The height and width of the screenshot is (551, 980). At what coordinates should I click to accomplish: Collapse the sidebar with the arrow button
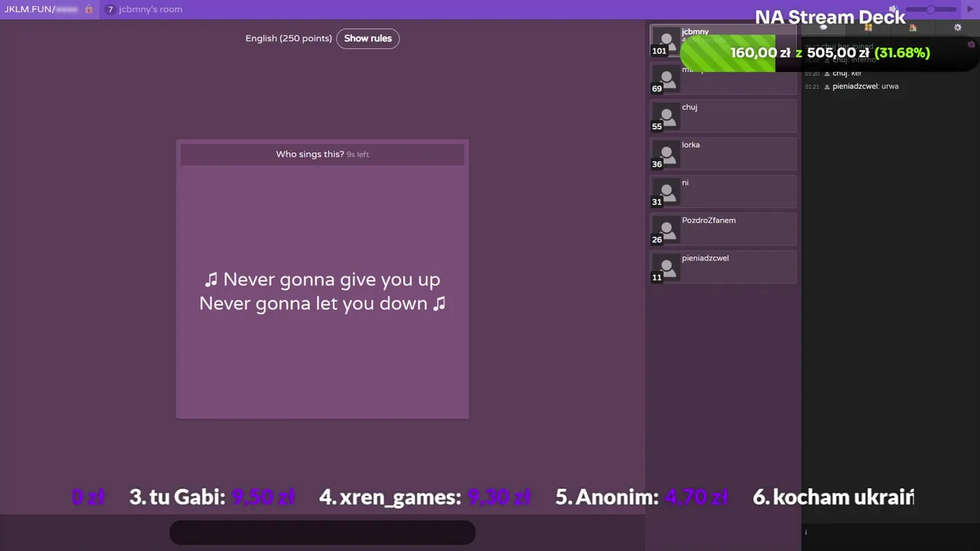969,9
